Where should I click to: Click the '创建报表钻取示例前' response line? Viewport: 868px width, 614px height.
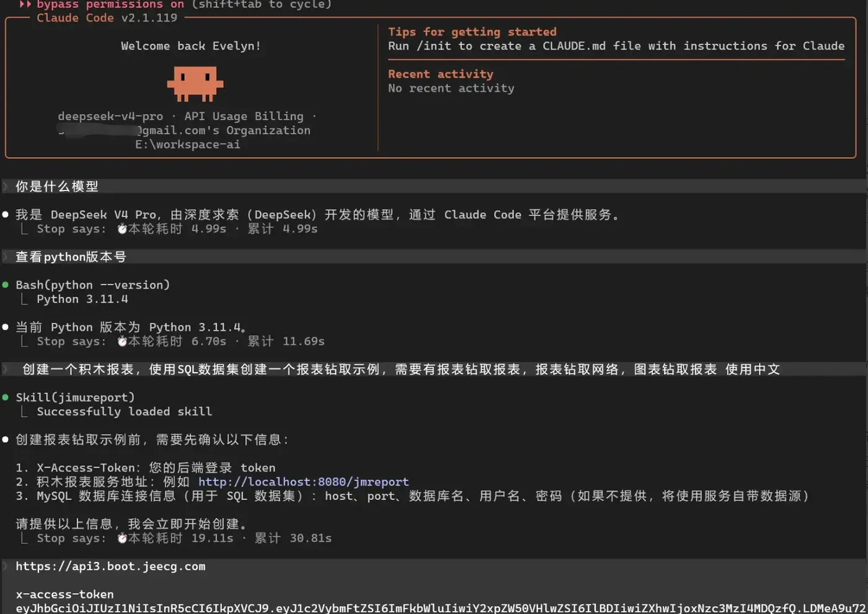pyautogui.click(x=152, y=440)
